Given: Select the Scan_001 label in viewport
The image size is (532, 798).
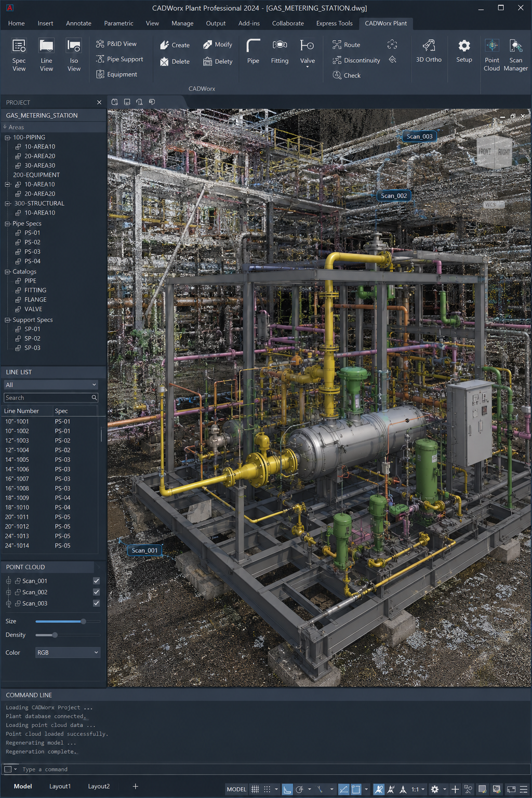Looking at the screenshot, I should pyautogui.click(x=144, y=550).
